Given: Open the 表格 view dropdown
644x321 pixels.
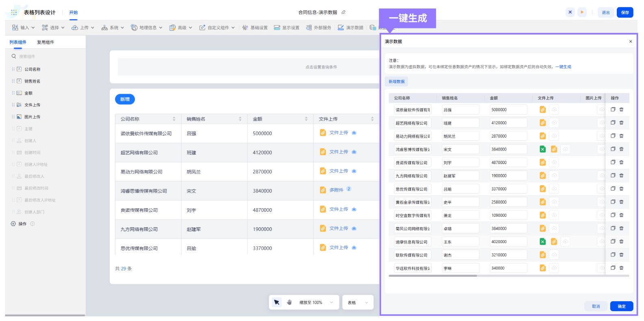Looking at the screenshot, I should pyautogui.click(x=358, y=302).
